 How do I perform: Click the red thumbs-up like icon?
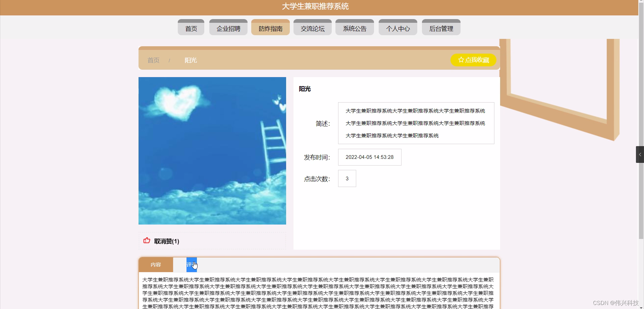(146, 240)
